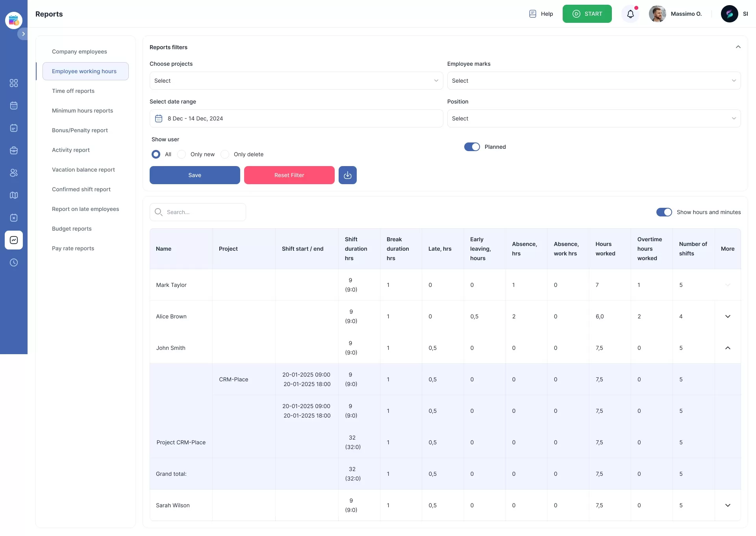Expand sidebar with the arrow toggle
The height and width of the screenshot is (536, 756).
pyautogui.click(x=23, y=34)
